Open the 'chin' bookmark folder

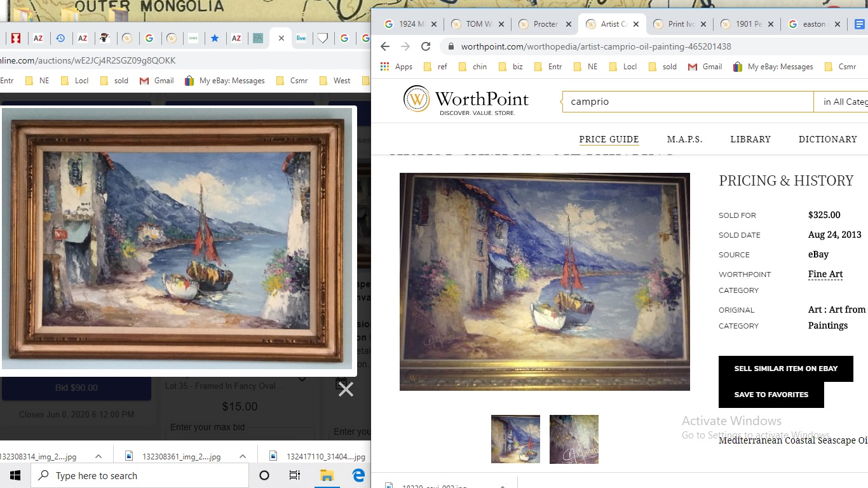(x=472, y=67)
